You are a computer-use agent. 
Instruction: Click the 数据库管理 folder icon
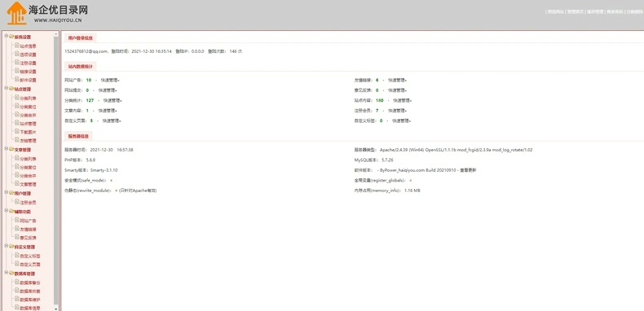pos(11,274)
